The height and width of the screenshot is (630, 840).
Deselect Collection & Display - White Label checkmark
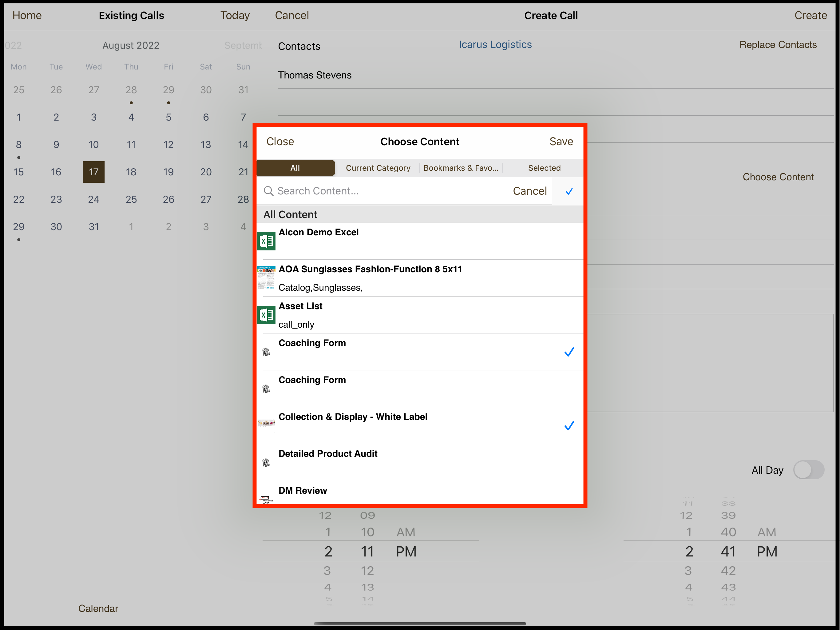tap(569, 425)
